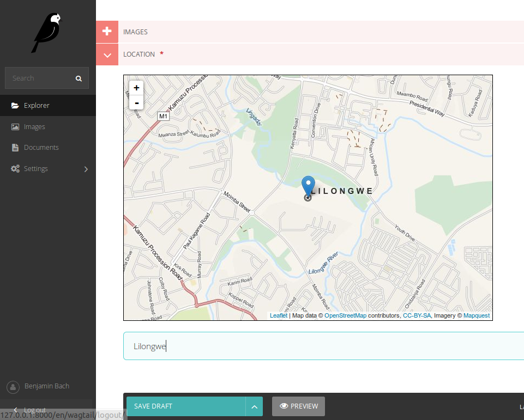Click the Images picture icon
This screenshot has width=524, height=420.
pos(15,127)
